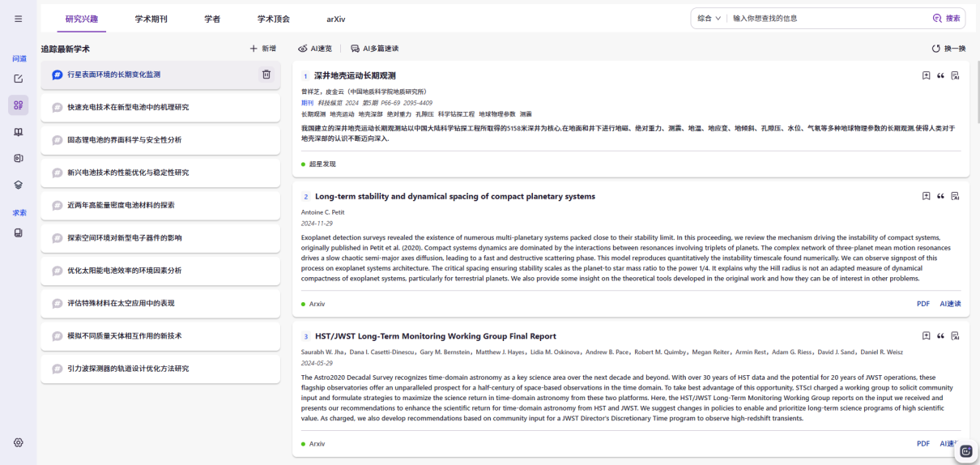980x465 pixels.
Task: Click the 换一换 refresh button
Action: coord(948,49)
